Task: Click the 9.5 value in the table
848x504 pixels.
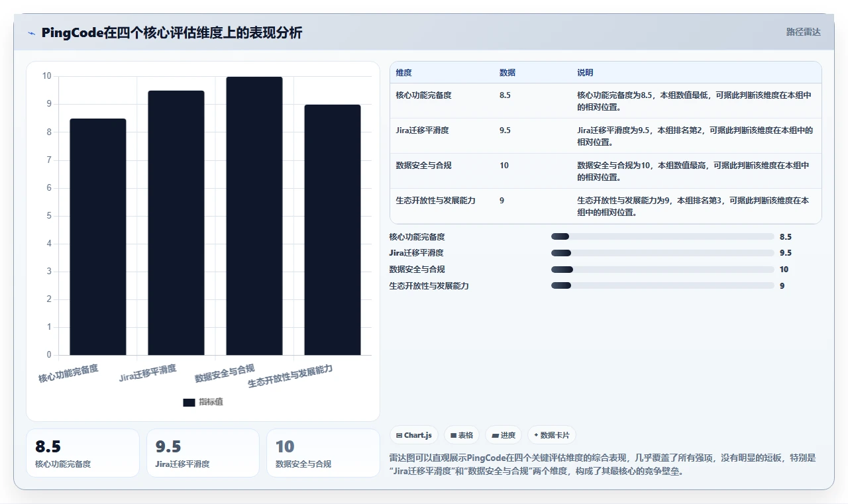Action: (x=505, y=130)
